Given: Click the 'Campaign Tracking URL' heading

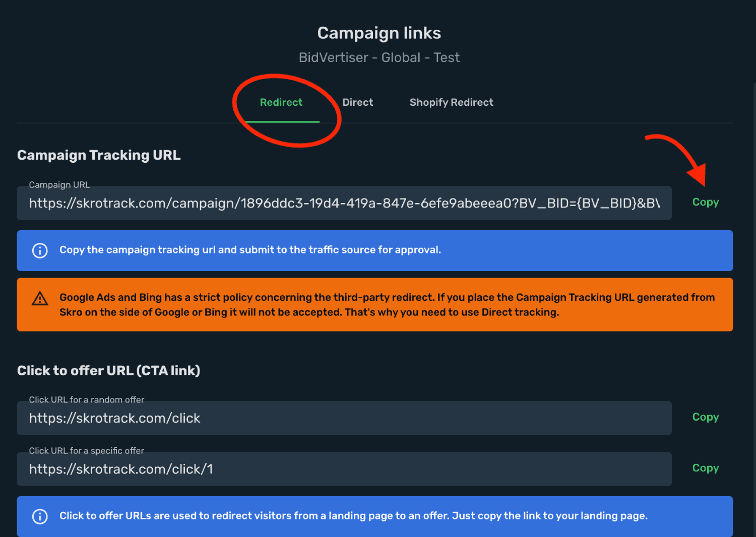Looking at the screenshot, I should 99,155.
